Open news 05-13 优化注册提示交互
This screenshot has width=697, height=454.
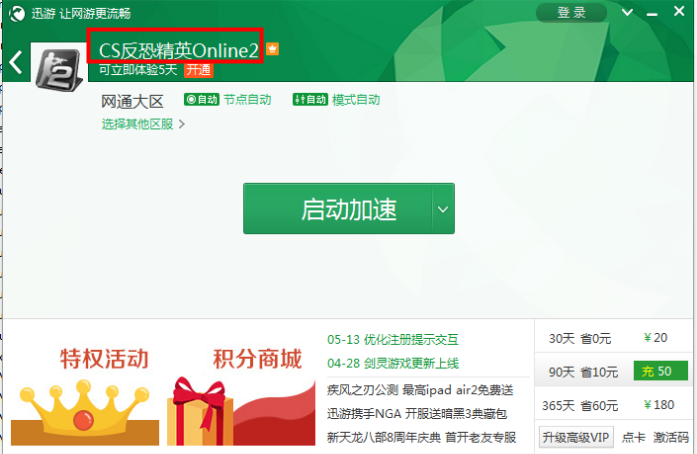(x=393, y=340)
